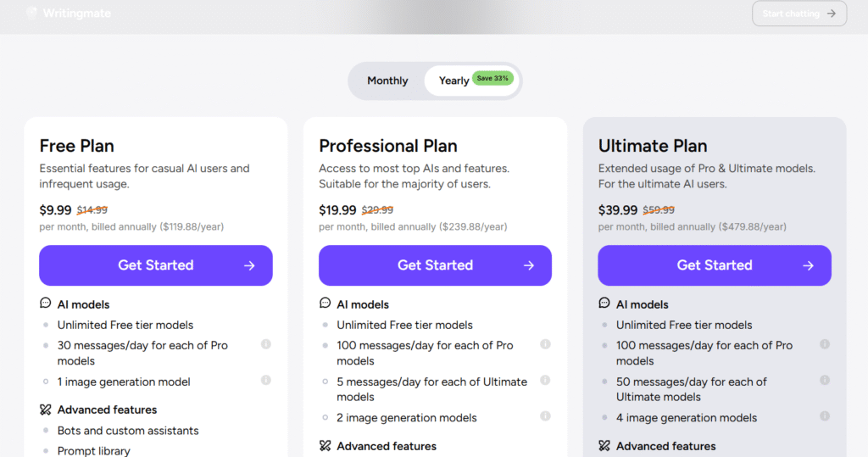The width and height of the screenshot is (868, 457).
Task: Click the Writingmate logo icon
Action: pyautogui.click(x=32, y=14)
